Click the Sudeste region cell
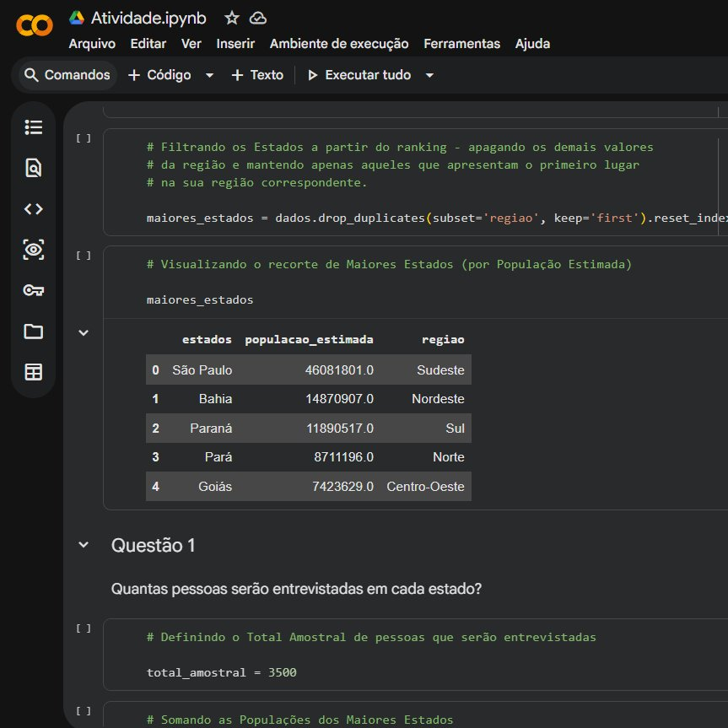This screenshot has width=728, height=728. (440, 370)
